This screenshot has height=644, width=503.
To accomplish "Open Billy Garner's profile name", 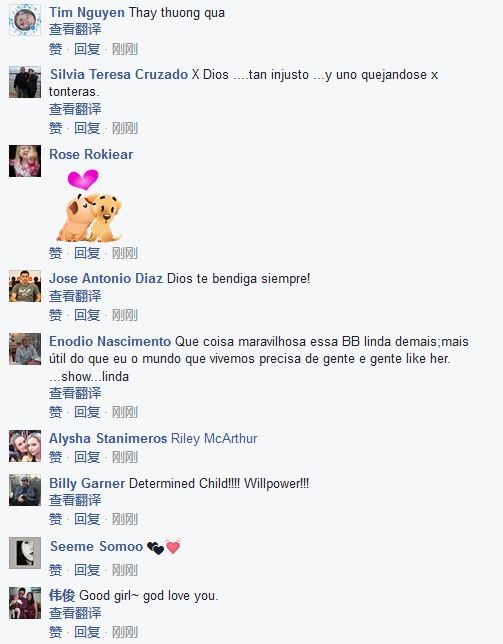I will click(87, 483).
